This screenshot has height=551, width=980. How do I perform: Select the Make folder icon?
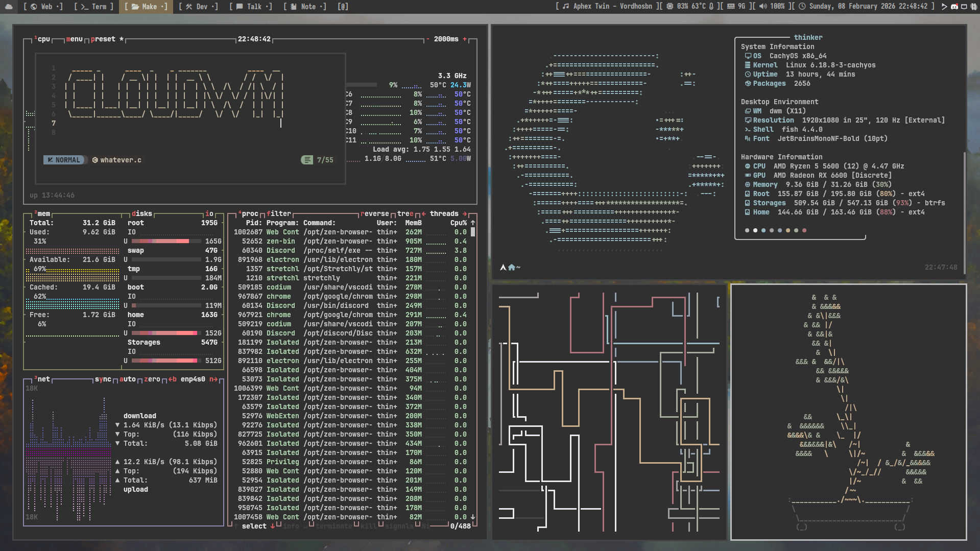pyautogui.click(x=136, y=7)
